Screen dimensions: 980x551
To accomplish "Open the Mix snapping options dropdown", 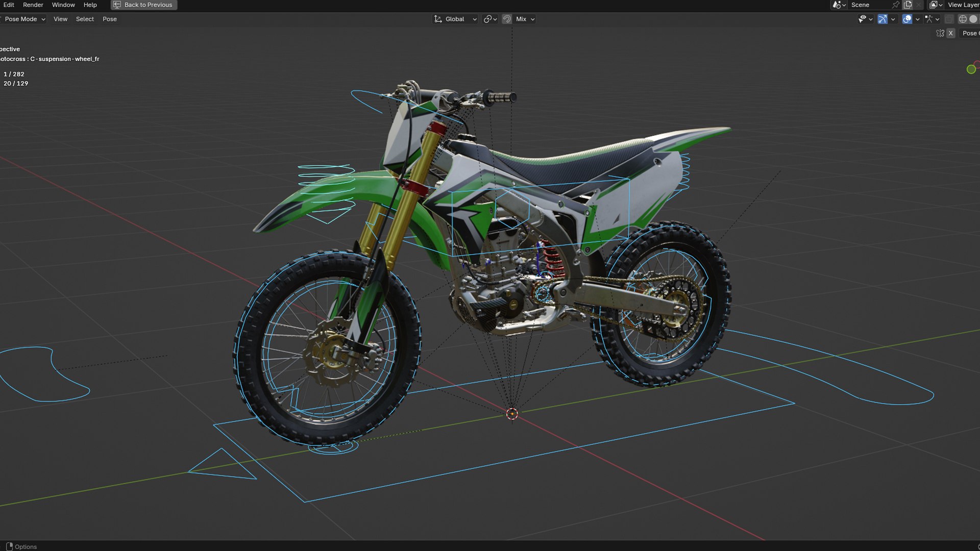I will [x=525, y=19].
